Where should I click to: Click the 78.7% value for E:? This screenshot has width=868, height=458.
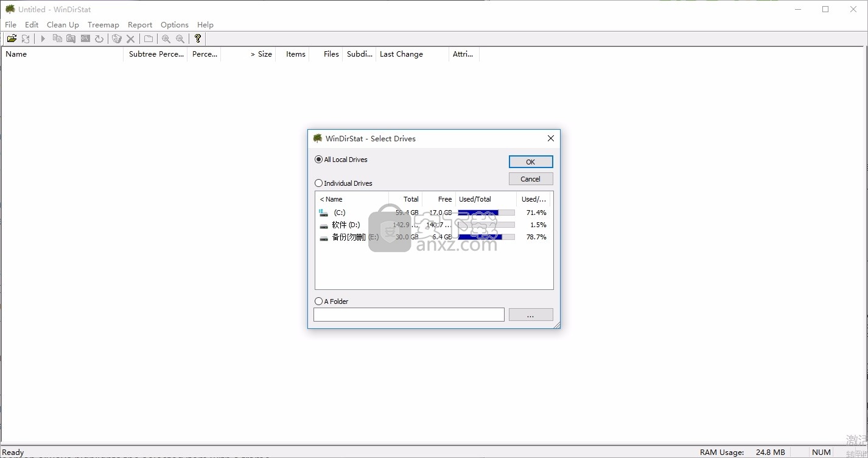(x=536, y=237)
